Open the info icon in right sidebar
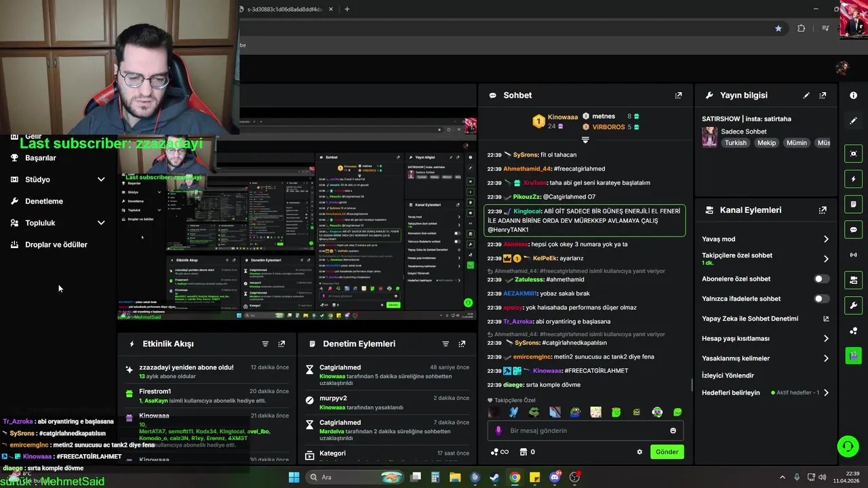 854,96
